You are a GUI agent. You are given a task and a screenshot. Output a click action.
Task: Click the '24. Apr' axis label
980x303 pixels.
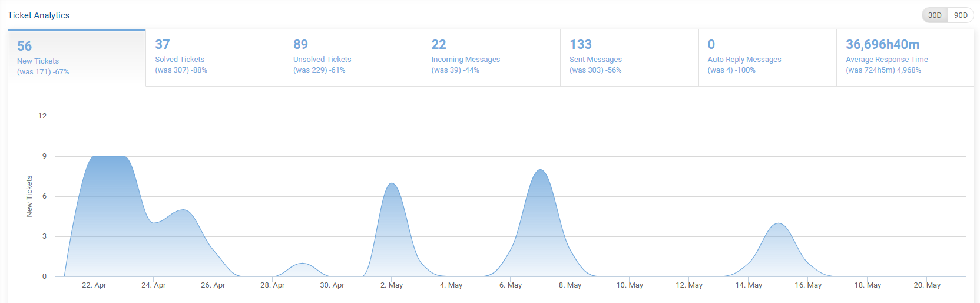154,285
